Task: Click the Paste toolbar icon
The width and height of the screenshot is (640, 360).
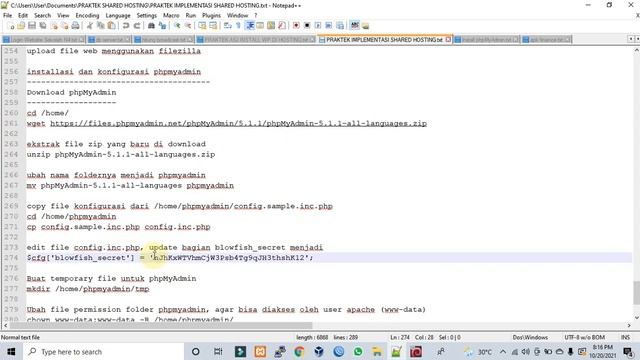Action: tap(111, 26)
